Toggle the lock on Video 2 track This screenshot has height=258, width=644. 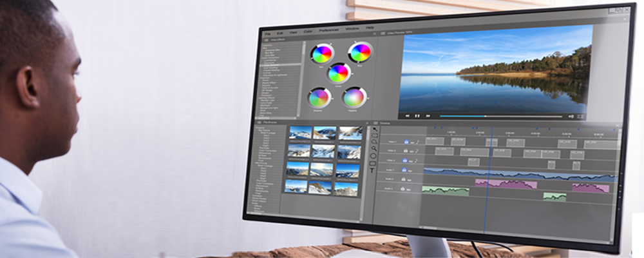[x=406, y=150]
